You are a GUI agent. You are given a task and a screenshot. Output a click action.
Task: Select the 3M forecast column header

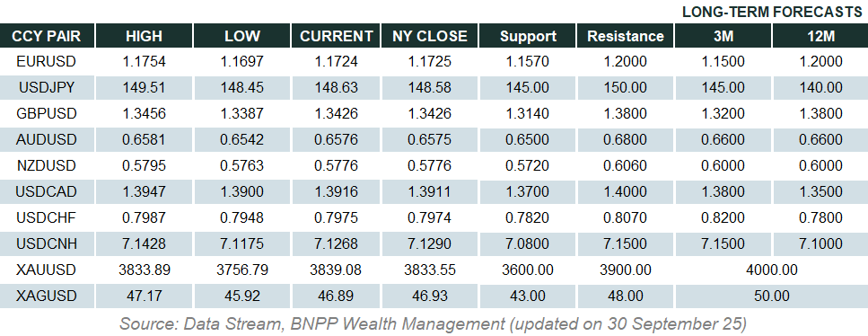723,37
